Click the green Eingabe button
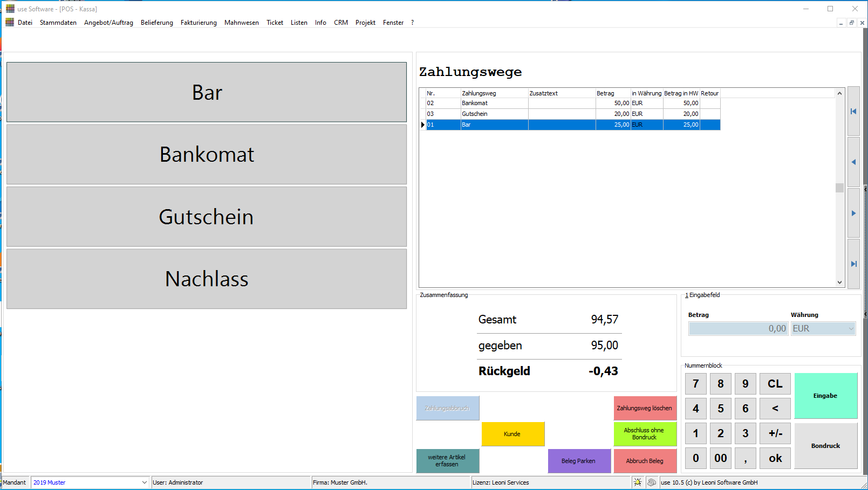The image size is (868, 490). [x=825, y=396]
